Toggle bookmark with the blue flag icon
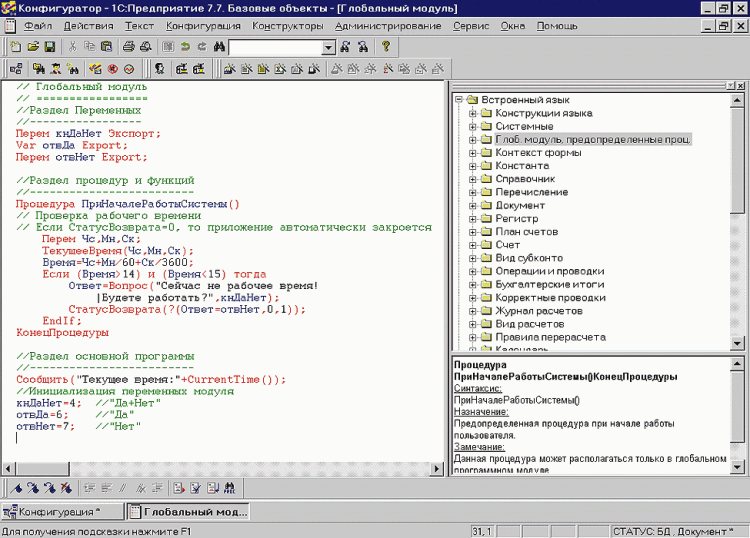 pyautogui.click(x=16, y=488)
